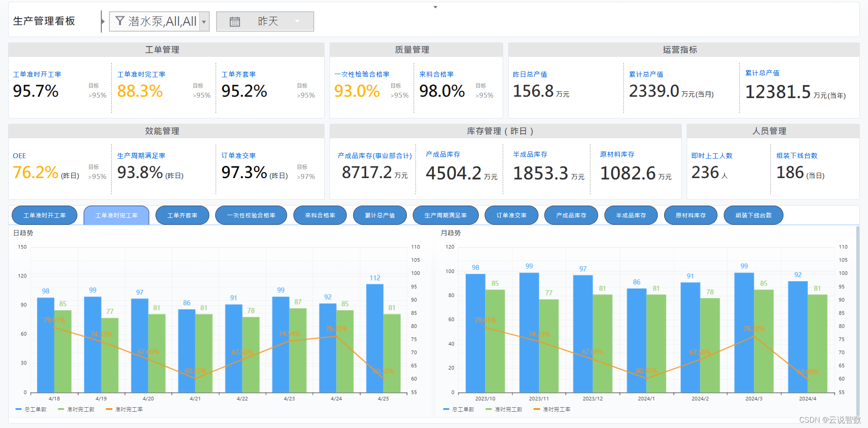
Task: Click the 76.2% OEE value
Action: [35, 173]
